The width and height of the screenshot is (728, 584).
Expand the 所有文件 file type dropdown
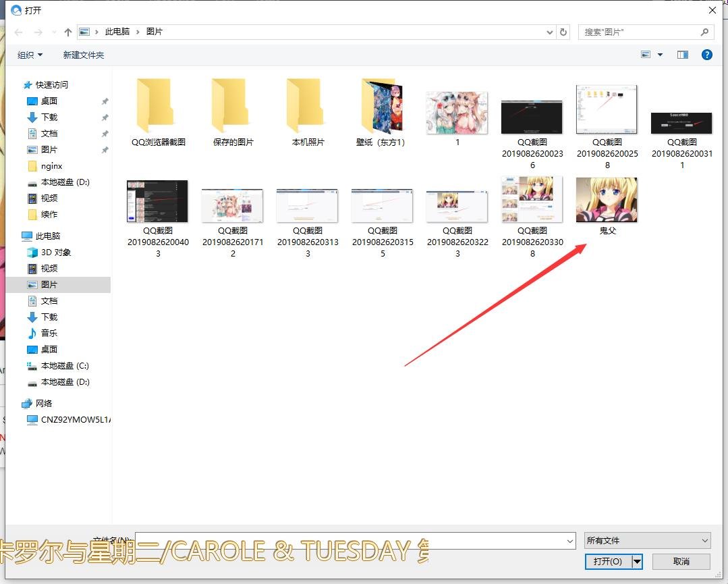click(x=648, y=540)
